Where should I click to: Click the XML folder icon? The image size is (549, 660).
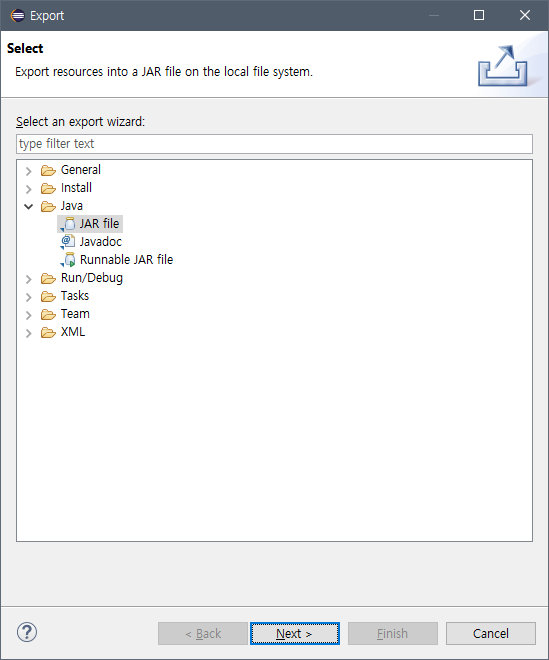point(48,333)
